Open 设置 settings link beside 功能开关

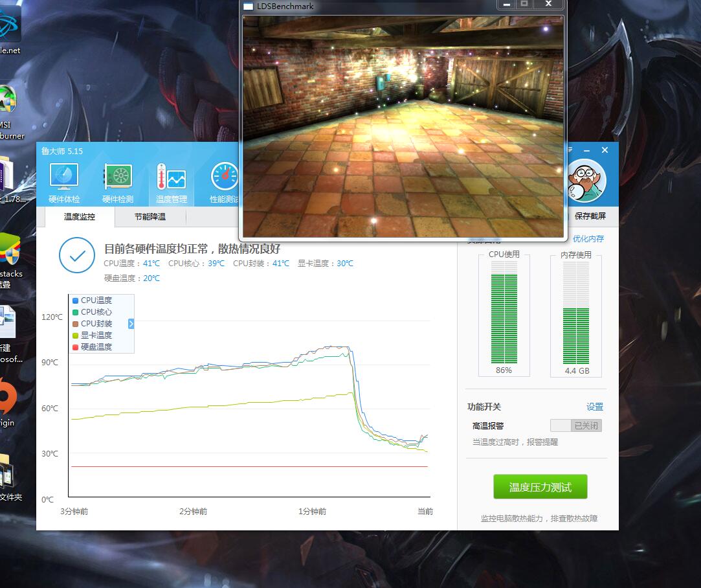[595, 407]
